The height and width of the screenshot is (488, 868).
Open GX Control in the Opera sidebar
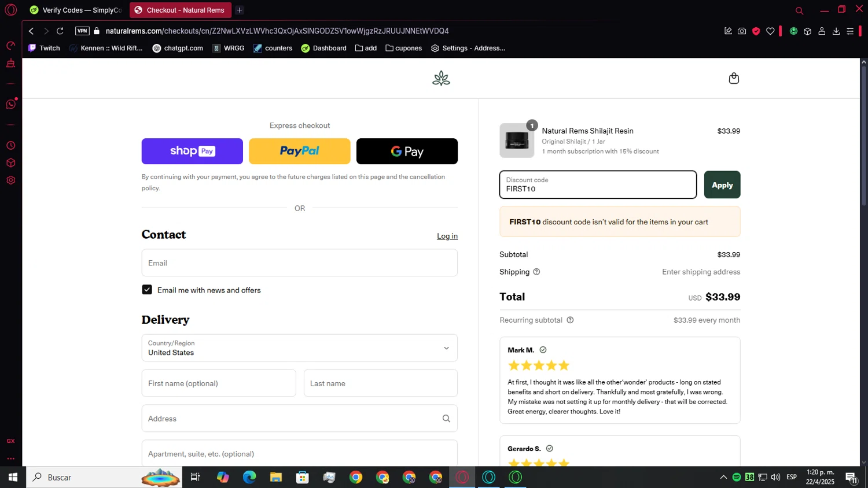[x=10, y=46]
